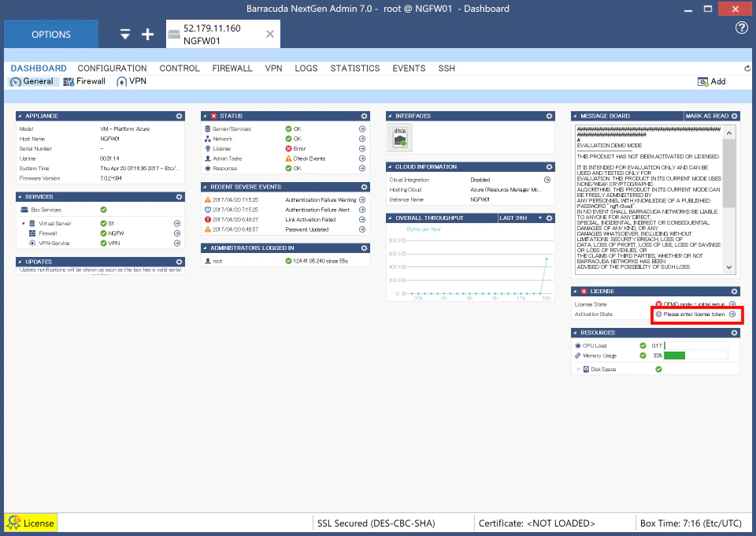Viewport: 756px width, 536px height.
Task: Open arrow beside Link Activation Failed event
Action: [x=362, y=219]
